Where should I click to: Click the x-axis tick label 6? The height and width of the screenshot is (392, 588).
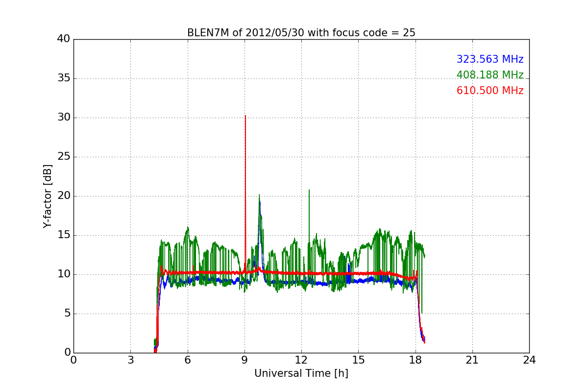(187, 360)
